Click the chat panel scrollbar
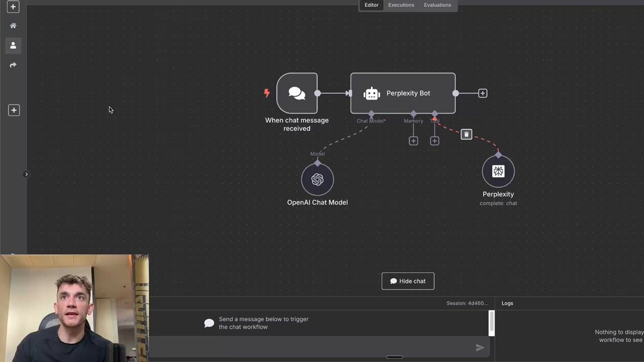This screenshot has height=362, width=644. click(492, 323)
